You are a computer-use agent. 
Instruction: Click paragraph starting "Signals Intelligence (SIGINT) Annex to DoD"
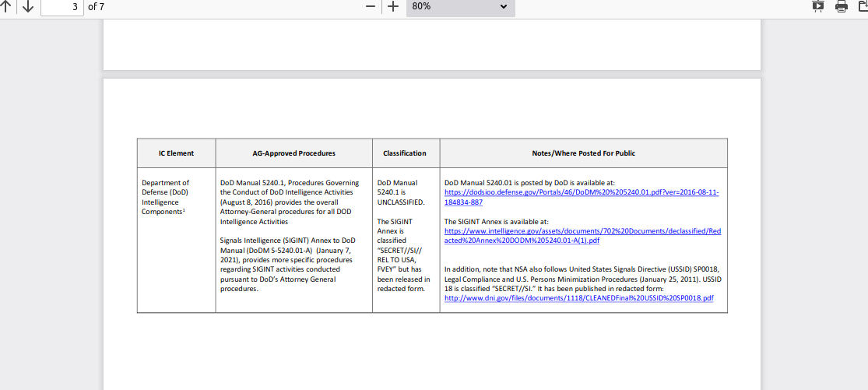pyautogui.click(x=288, y=265)
